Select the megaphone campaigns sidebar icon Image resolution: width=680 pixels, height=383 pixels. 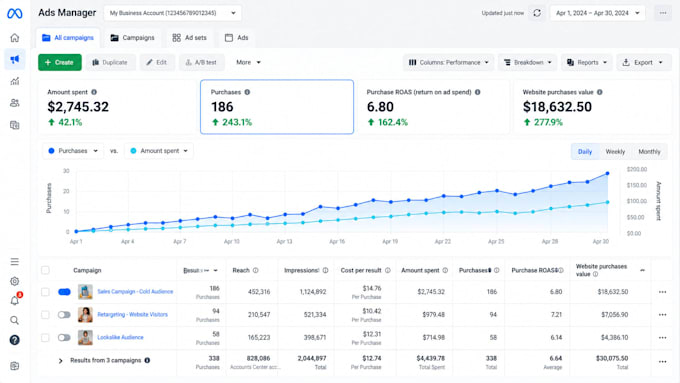(x=14, y=59)
